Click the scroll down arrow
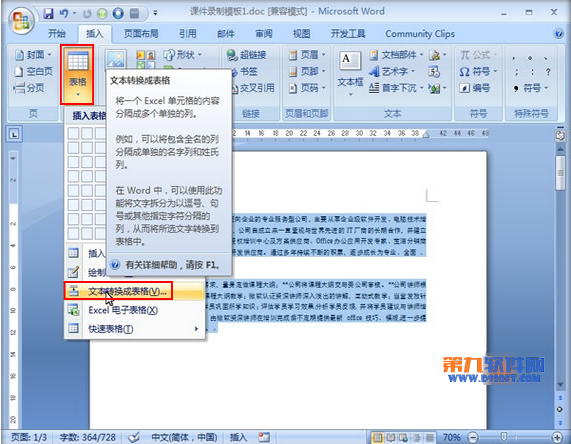 tap(560, 385)
